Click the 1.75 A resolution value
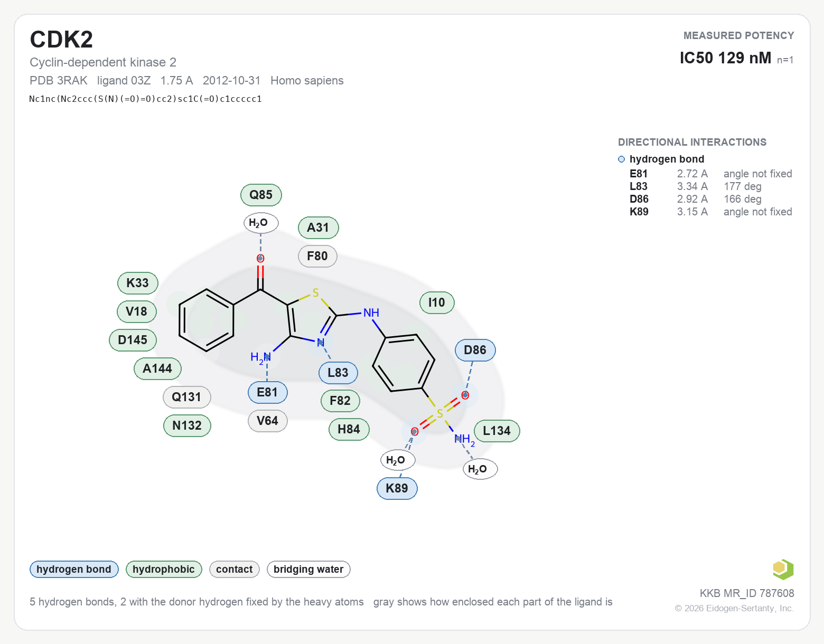Screen dimensions: 824x644 [176, 80]
